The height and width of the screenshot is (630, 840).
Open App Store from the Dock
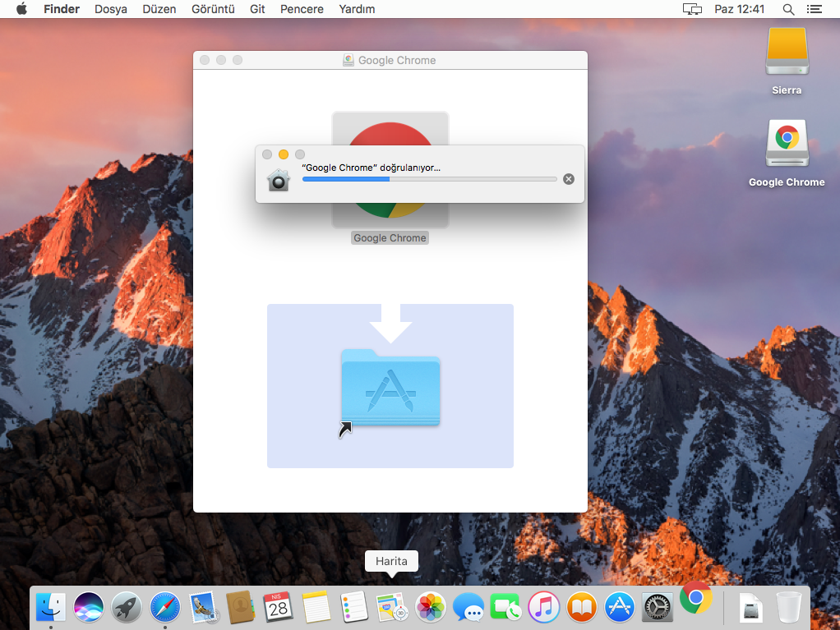[x=619, y=608]
